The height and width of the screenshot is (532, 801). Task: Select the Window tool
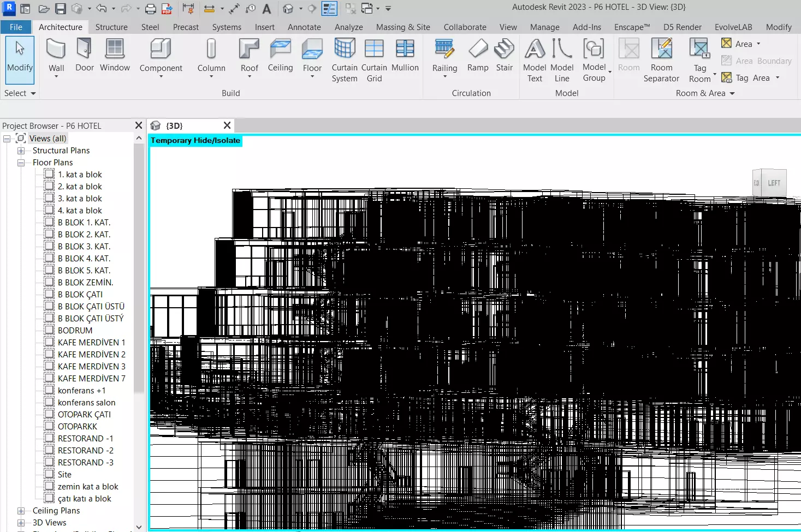pyautogui.click(x=115, y=55)
